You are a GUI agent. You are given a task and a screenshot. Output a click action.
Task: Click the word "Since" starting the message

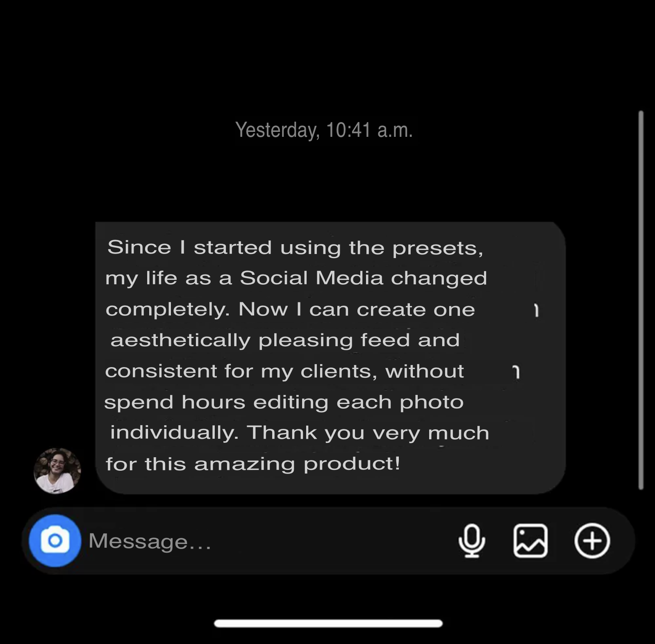139,247
